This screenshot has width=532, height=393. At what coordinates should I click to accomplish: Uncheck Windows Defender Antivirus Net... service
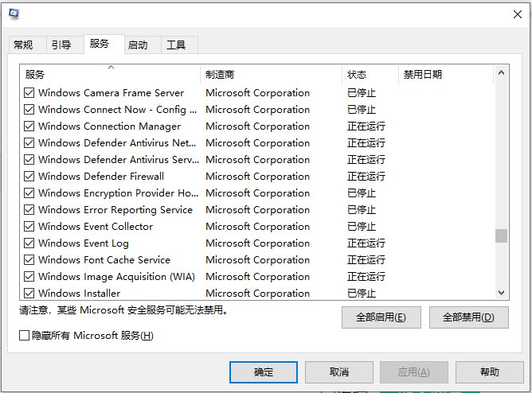(x=29, y=143)
